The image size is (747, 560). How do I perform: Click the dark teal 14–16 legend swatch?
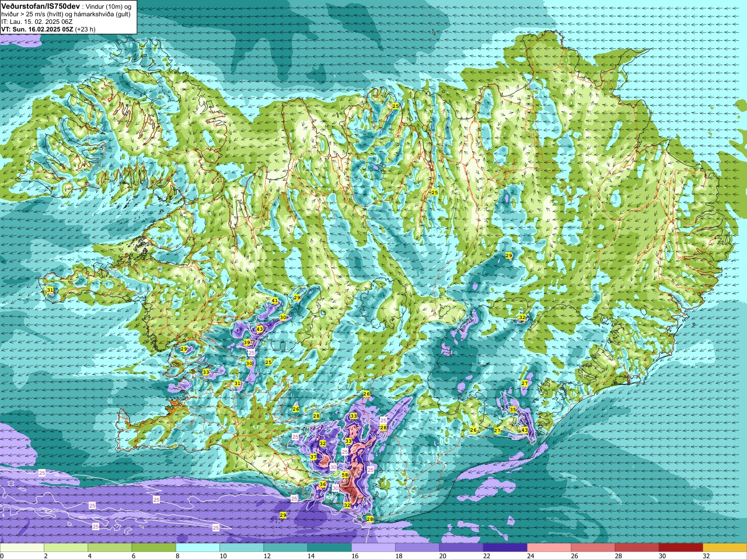click(329, 548)
